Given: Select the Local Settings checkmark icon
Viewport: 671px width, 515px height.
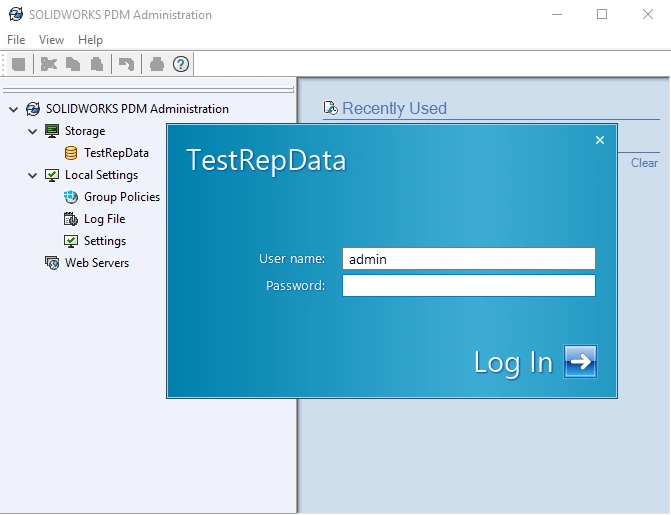Looking at the screenshot, I should 52,175.
